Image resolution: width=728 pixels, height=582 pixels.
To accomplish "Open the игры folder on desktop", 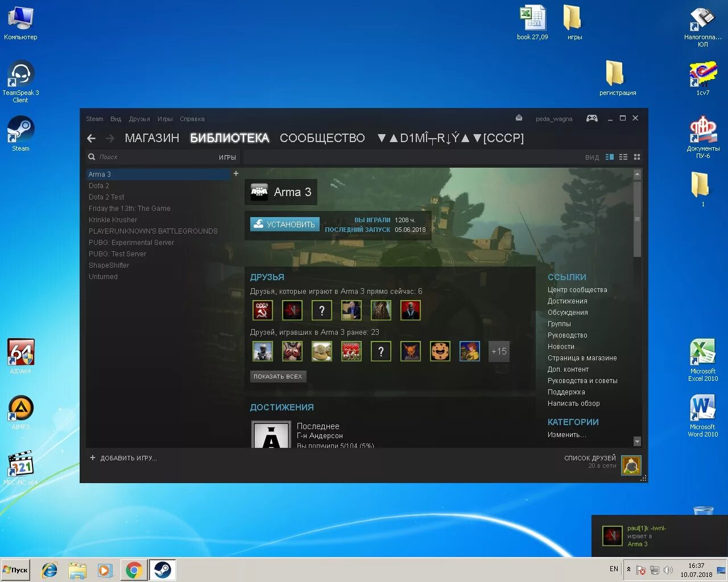I will coord(574,23).
